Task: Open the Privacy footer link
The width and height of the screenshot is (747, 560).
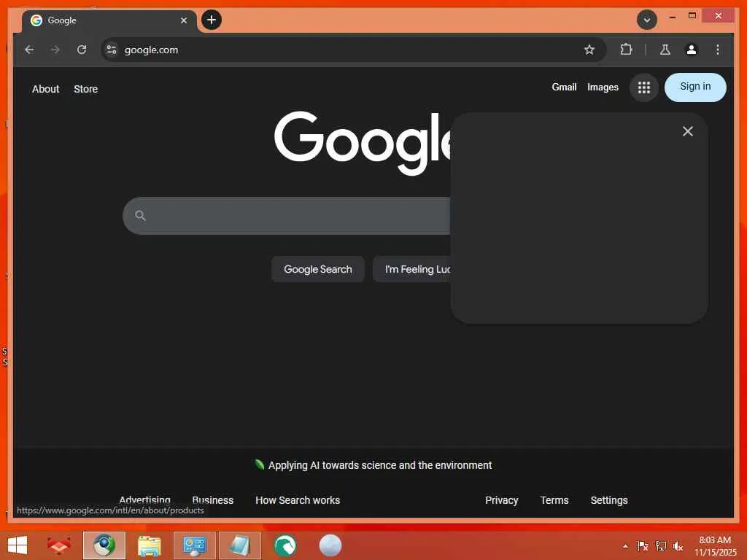Action: pos(501,500)
